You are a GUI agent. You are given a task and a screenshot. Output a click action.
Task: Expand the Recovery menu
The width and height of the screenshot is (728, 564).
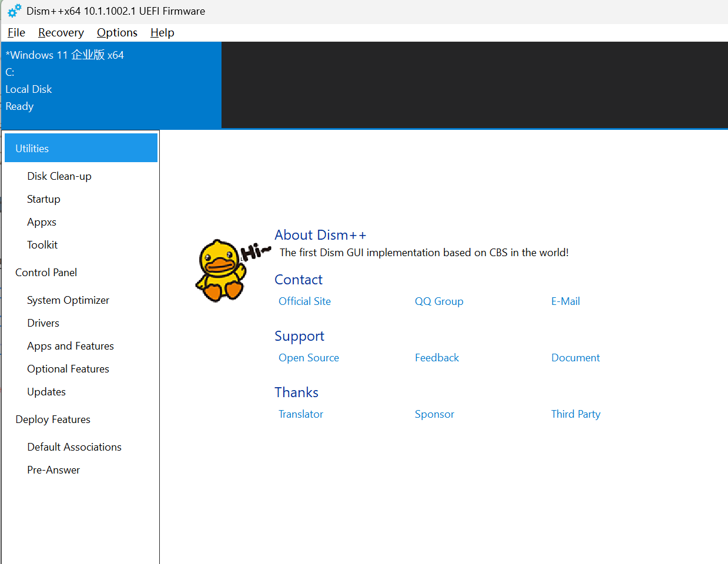tap(61, 32)
